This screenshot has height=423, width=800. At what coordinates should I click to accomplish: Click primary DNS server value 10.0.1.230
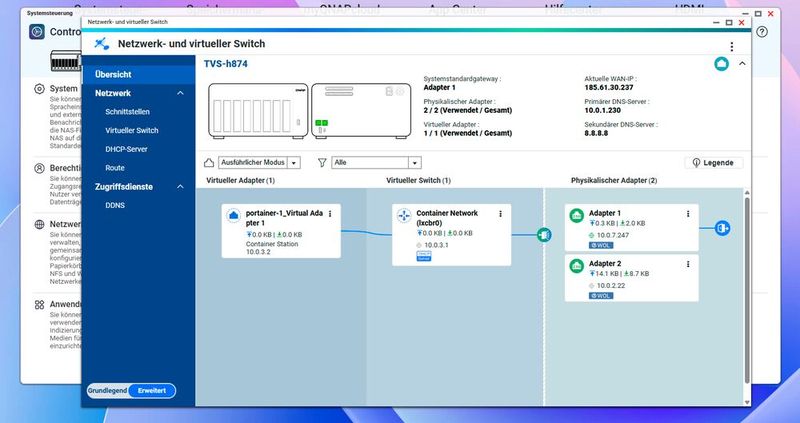click(603, 110)
